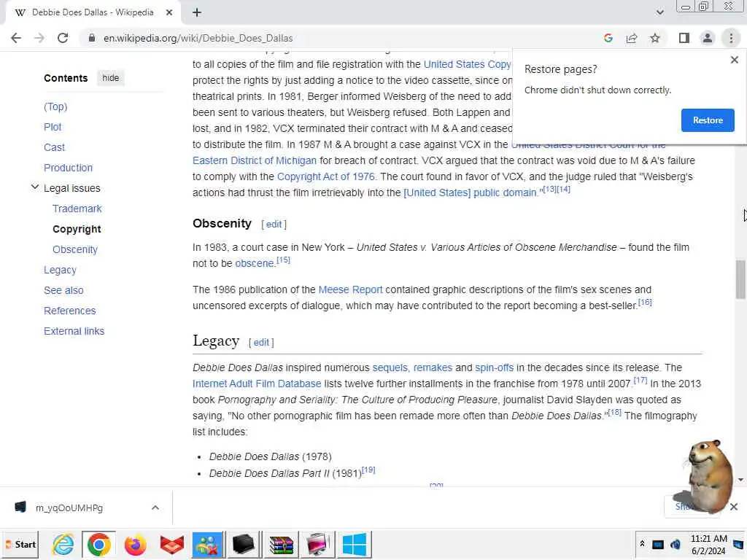The image size is (747, 560).
Task: Jump to Copyright subsection
Action: [x=77, y=230]
